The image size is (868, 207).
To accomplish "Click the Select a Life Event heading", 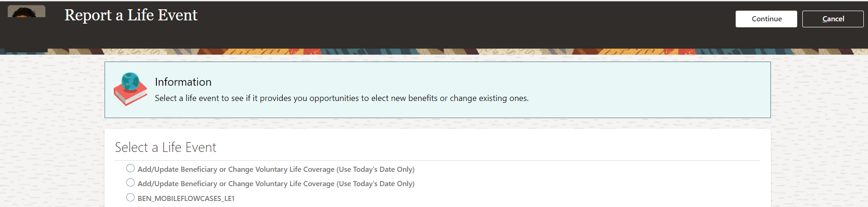I will click(166, 147).
